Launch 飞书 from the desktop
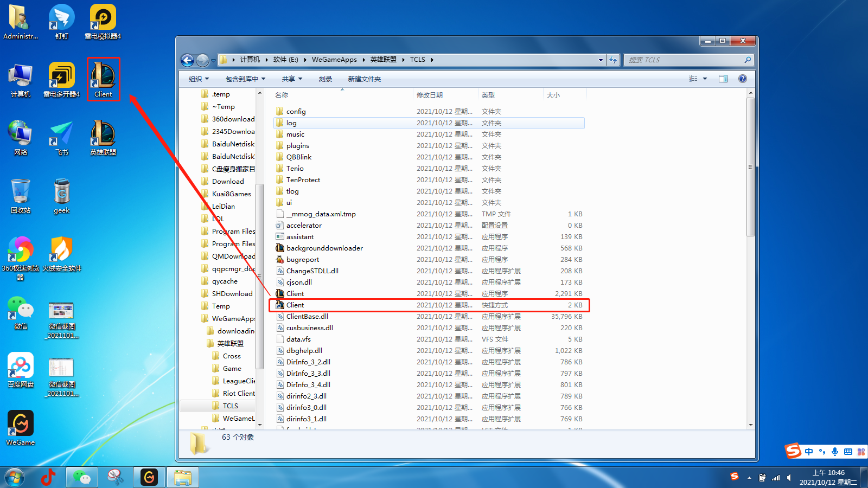Screen dimensions: 868x488 pos(62,138)
